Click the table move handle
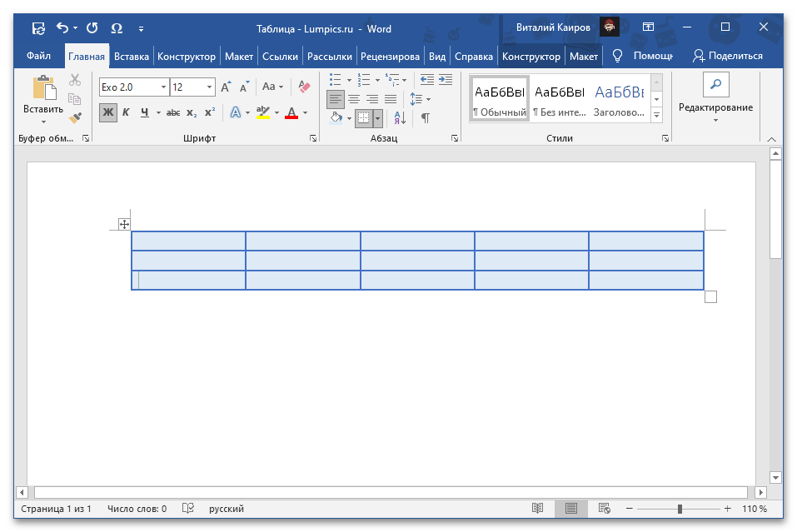This screenshot has width=797, height=532. [124, 224]
